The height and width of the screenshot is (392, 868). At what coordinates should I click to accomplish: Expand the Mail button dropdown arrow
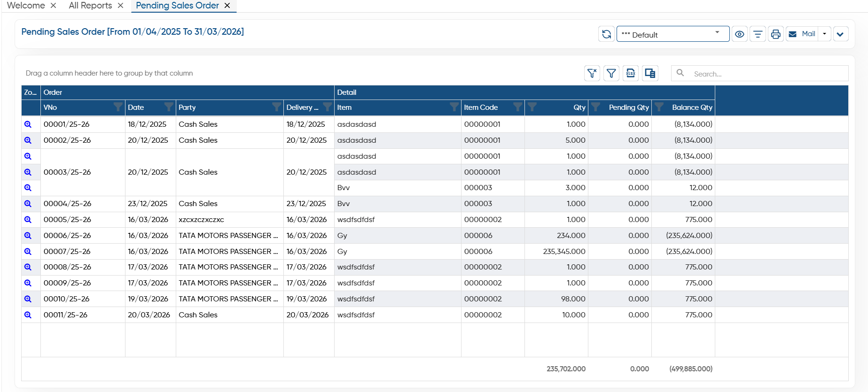point(824,34)
